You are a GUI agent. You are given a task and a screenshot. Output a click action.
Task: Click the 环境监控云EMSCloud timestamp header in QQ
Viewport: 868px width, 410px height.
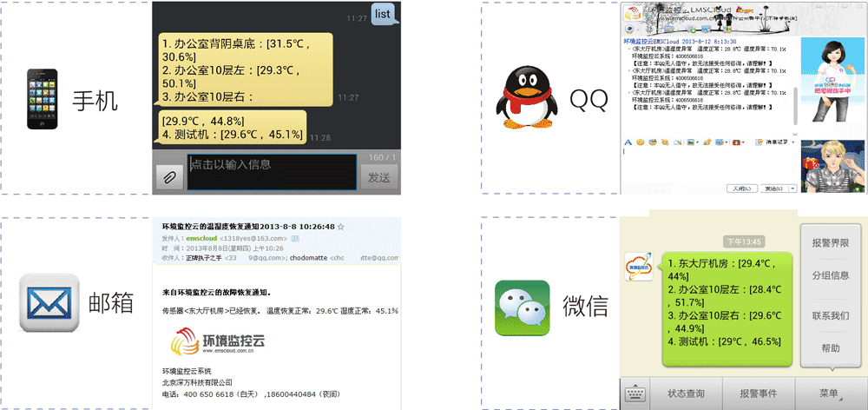[680, 42]
